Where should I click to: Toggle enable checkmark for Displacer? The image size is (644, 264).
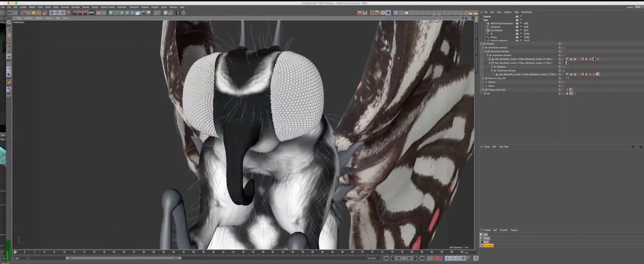coord(564,67)
